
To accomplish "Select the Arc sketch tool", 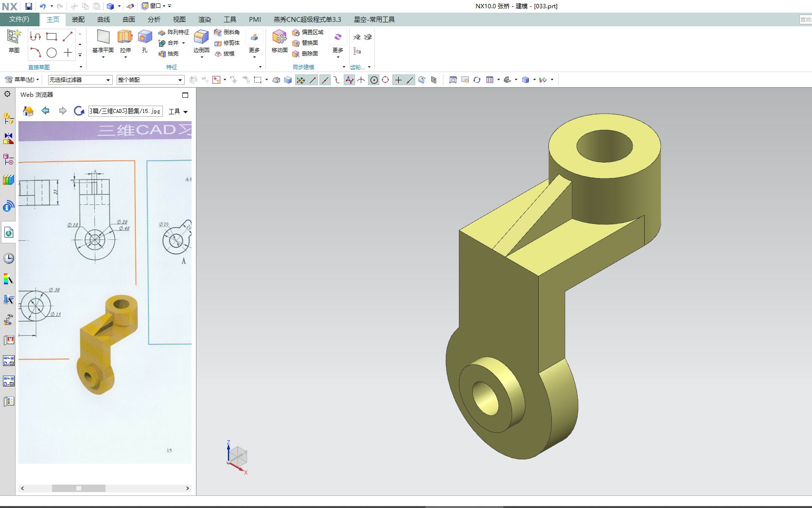I will coord(35,52).
